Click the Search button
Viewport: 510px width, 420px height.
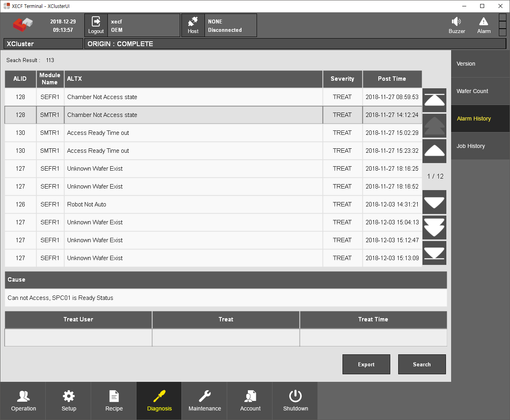tap(422, 364)
